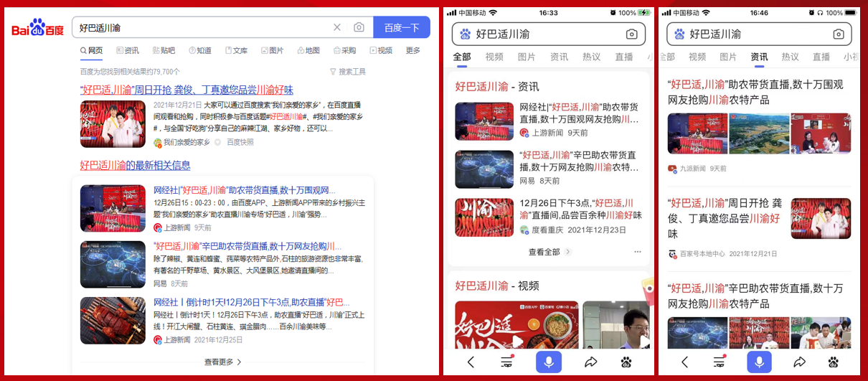Screen dimensions: 868x381
Task: Select the 图片 tab on the right phone
Action: pyautogui.click(x=728, y=57)
